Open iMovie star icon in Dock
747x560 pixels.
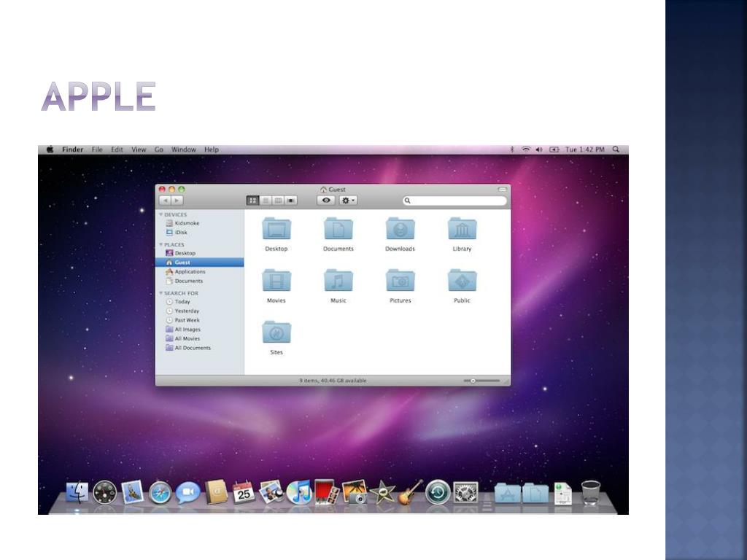(382, 492)
